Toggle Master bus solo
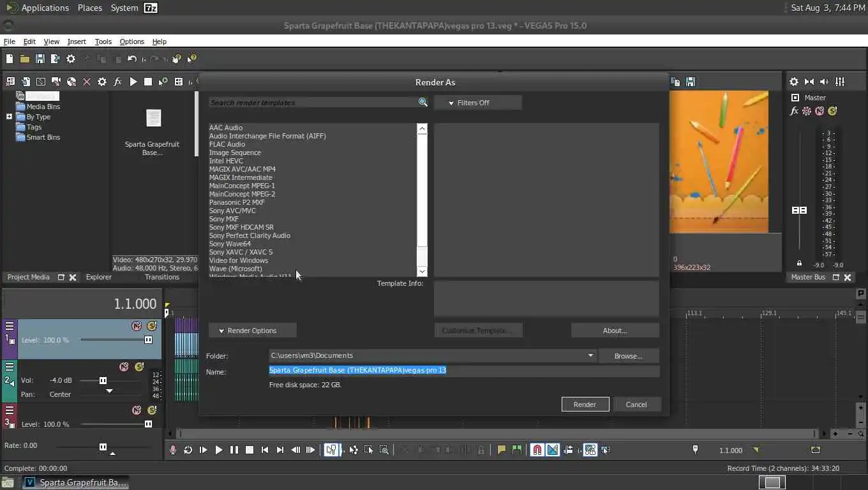The height and width of the screenshot is (490, 868). tap(832, 111)
